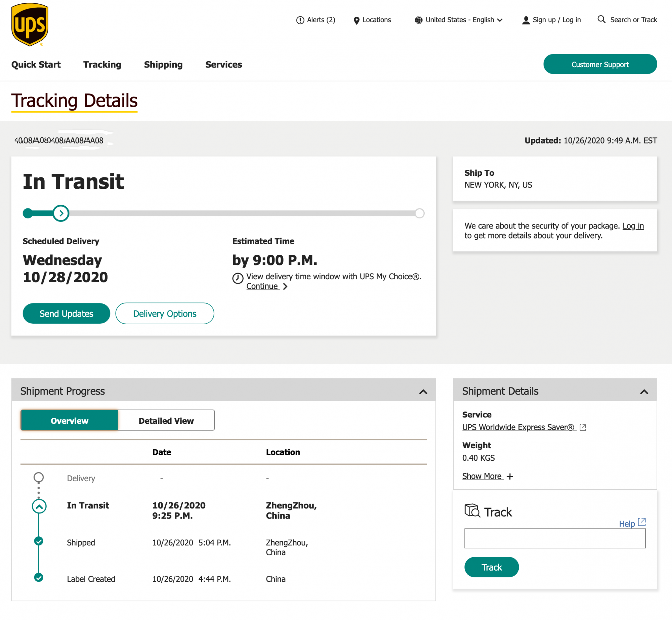Screen dimensions: 672x620
Task: Click the Shipped checkmark status icon
Action: click(39, 541)
